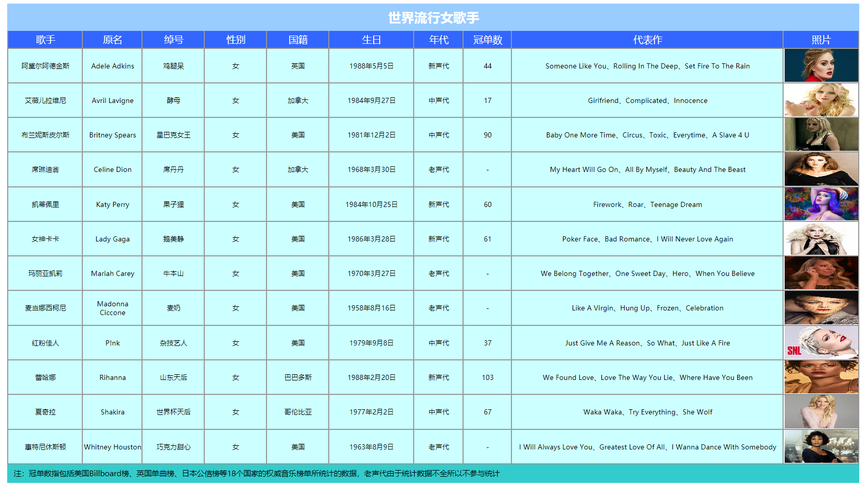Open Shakira's photo thumbnail
This screenshot has height=486, width=868.
pos(821,411)
